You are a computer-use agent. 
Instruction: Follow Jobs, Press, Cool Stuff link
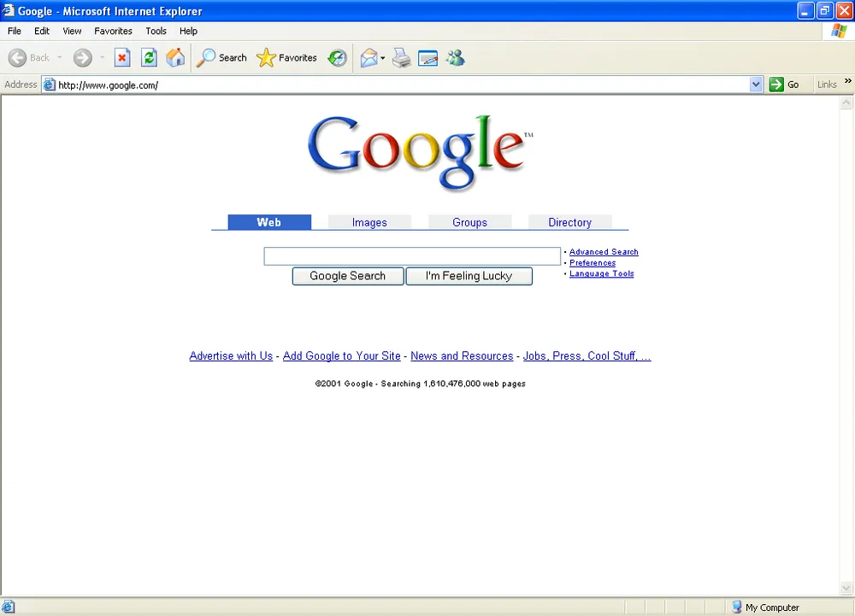[x=587, y=355]
